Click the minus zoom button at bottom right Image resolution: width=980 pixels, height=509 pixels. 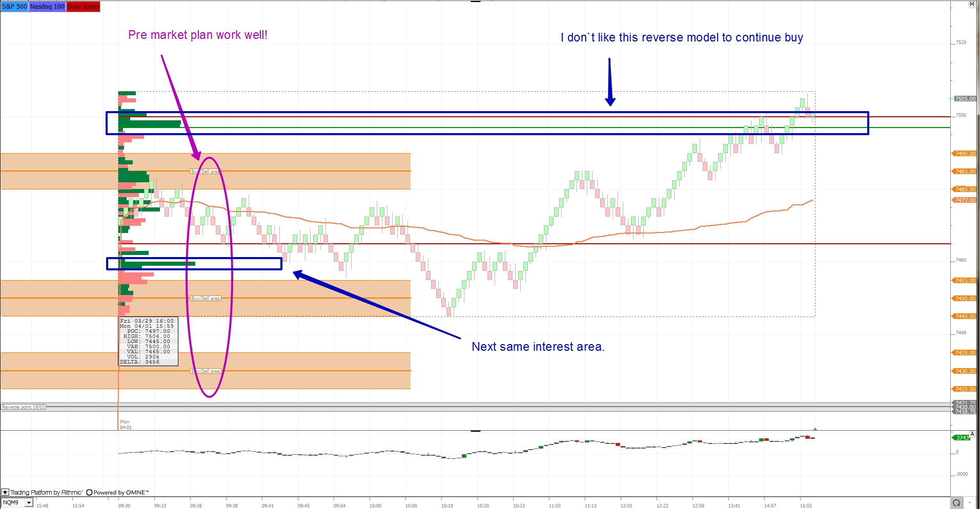pos(970,503)
